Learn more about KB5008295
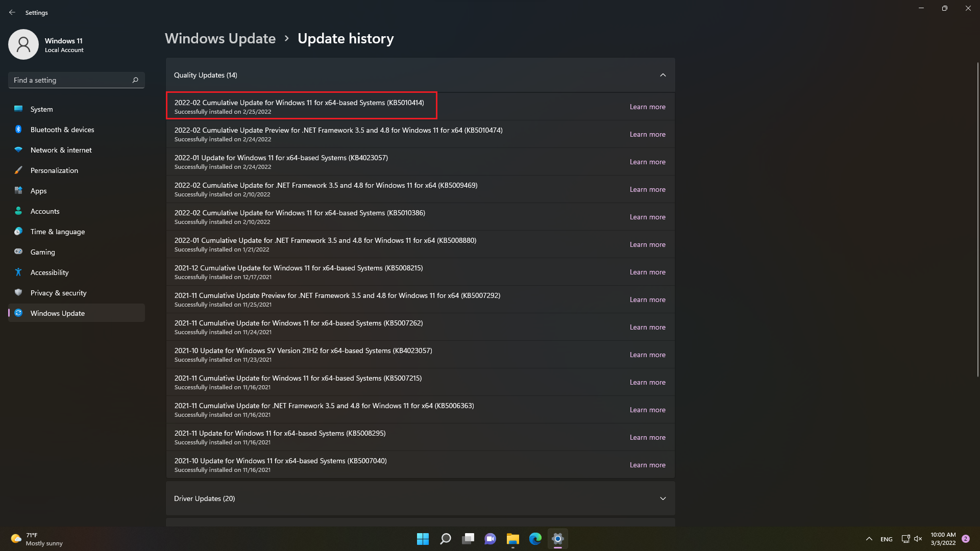 (647, 437)
